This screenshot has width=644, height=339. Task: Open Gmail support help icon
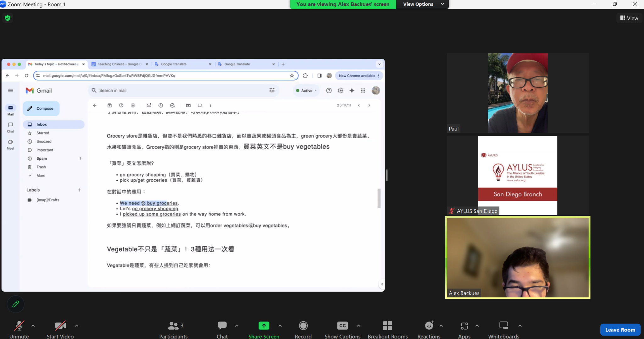tap(329, 90)
